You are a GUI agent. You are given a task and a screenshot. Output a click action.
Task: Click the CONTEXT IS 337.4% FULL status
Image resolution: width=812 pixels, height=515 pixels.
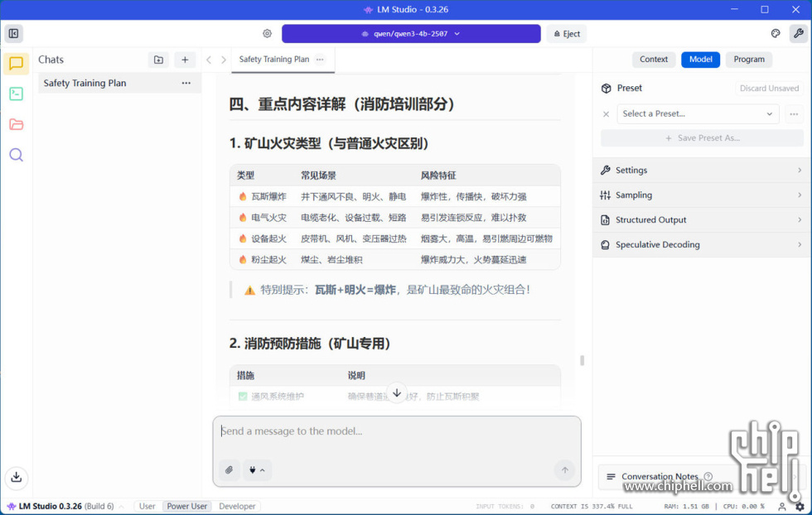pyautogui.click(x=592, y=506)
